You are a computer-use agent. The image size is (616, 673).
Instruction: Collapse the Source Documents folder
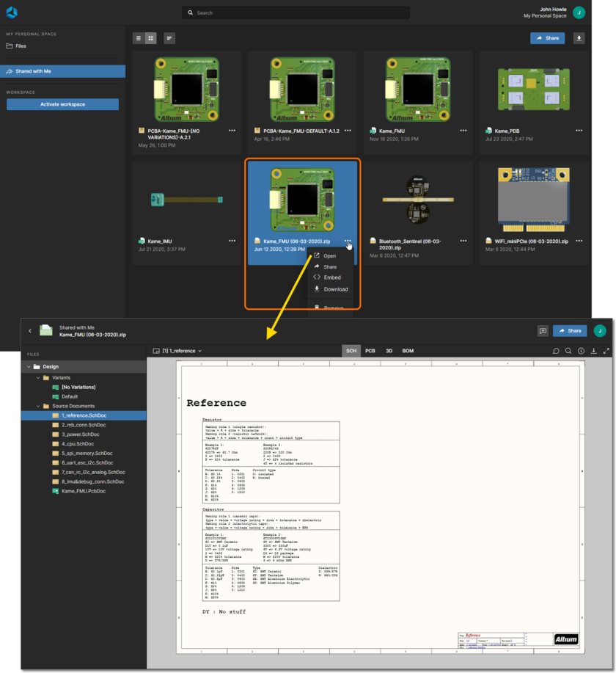pos(37,406)
